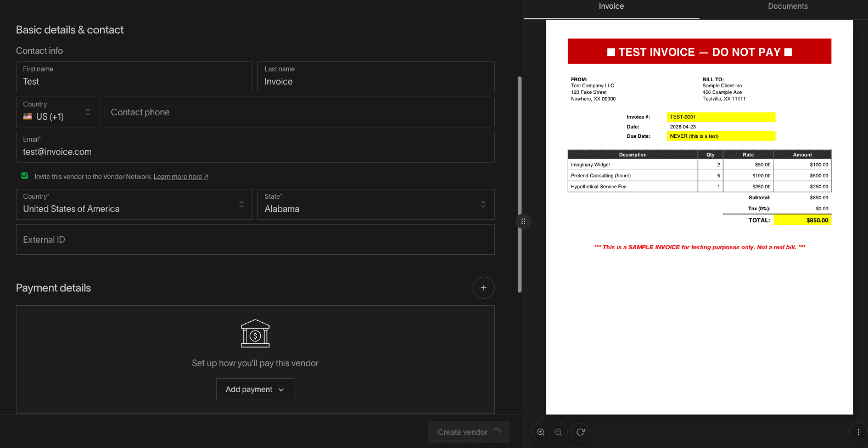Screen dimensions: 868x448
Task: Click Set up how you'll pay text
Action: tap(255, 363)
